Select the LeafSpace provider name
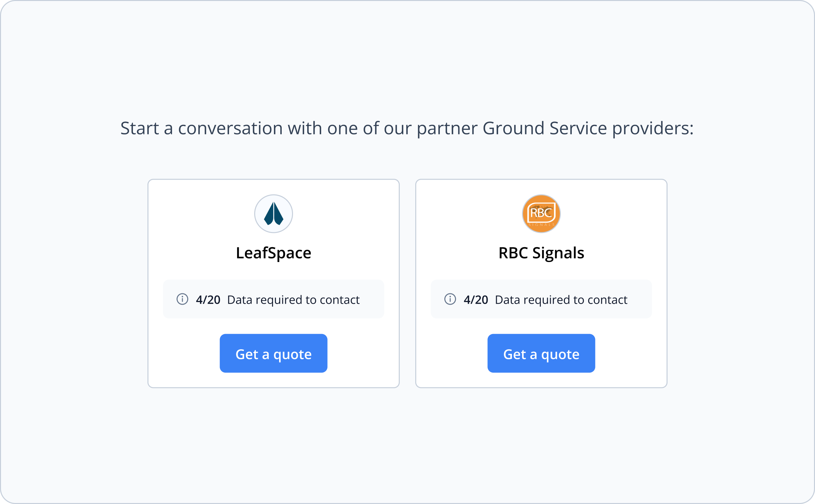 (273, 253)
